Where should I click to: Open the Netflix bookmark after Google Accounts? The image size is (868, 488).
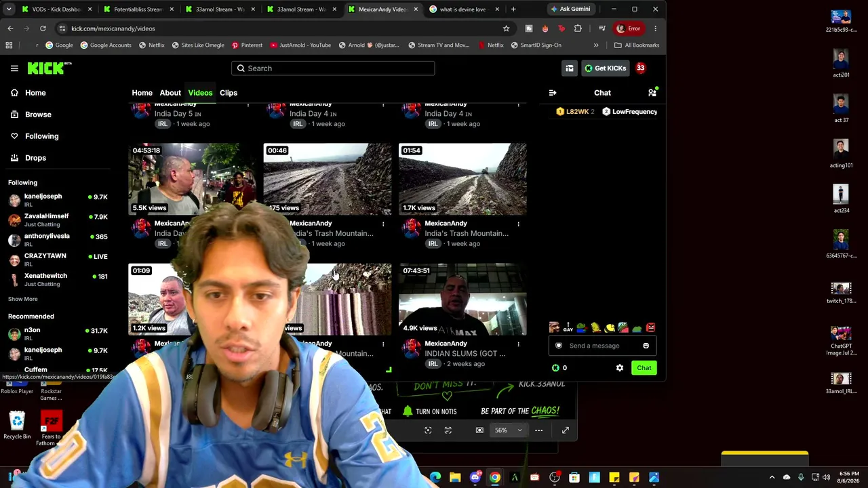point(152,45)
